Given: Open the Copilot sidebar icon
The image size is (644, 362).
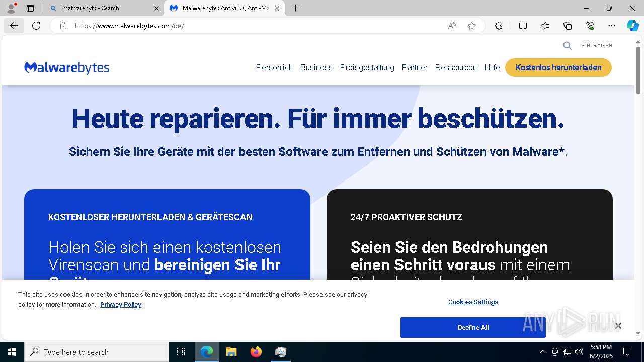Looking at the screenshot, I should coord(632,26).
